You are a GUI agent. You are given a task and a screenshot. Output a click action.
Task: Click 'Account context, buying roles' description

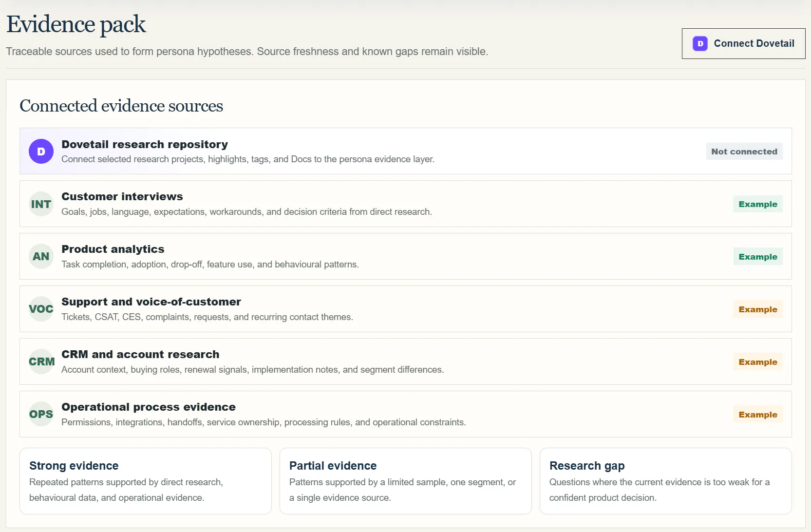pos(252,370)
